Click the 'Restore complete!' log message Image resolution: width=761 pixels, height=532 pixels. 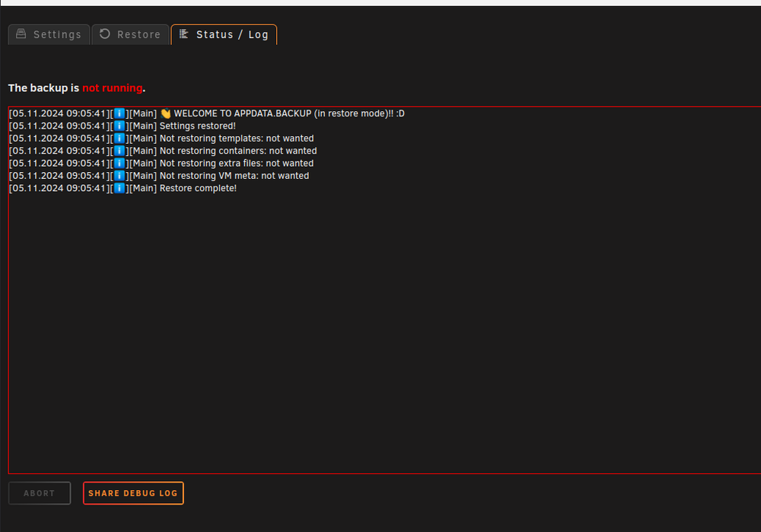pyautogui.click(x=198, y=188)
